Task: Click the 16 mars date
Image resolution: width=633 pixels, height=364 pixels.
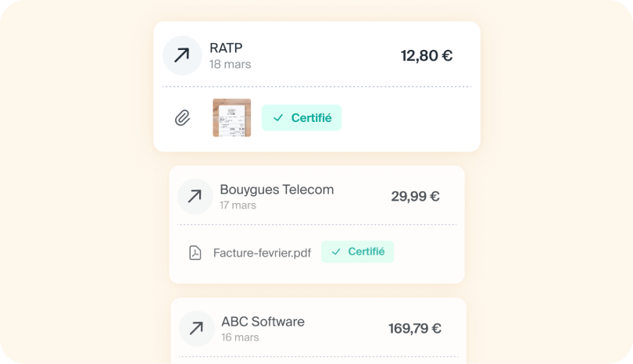Action: [240, 337]
